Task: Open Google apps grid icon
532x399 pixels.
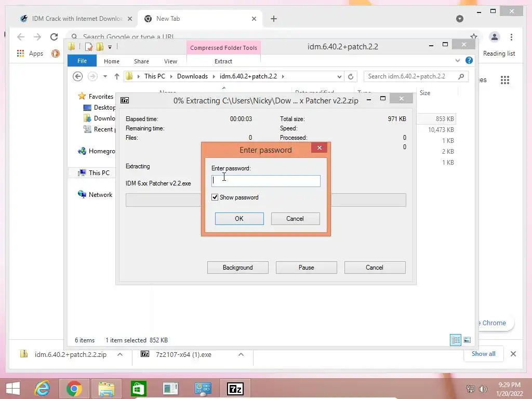Action: (x=505, y=79)
